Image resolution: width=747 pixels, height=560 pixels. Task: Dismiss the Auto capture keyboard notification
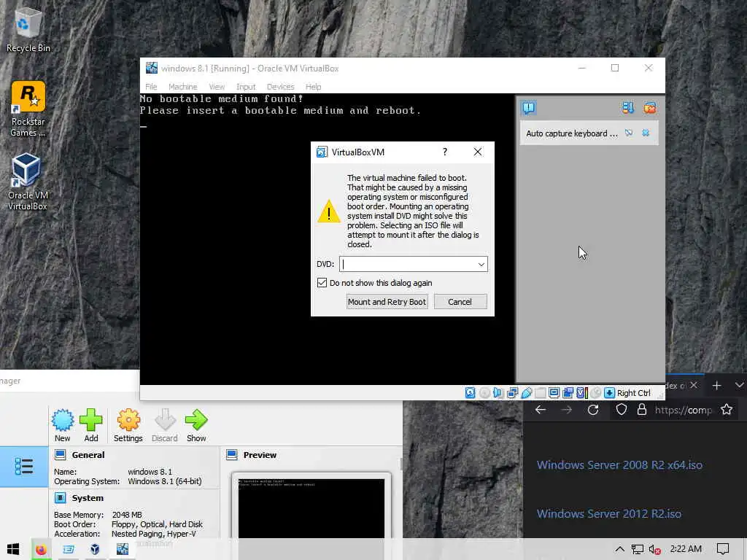click(646, 133)
